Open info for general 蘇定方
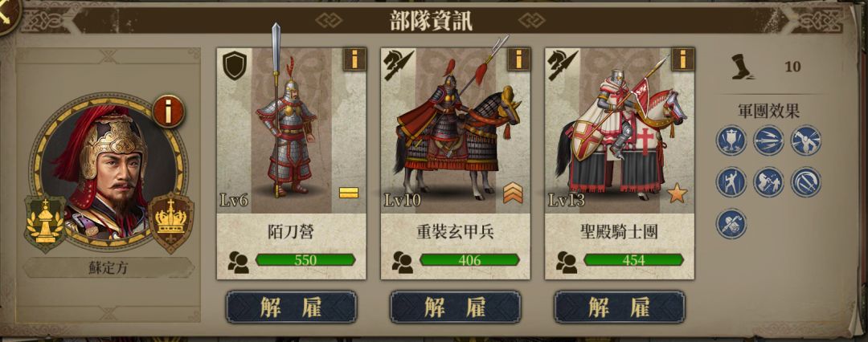The height and width of the screenshot is (342, 868). point(168,111)
